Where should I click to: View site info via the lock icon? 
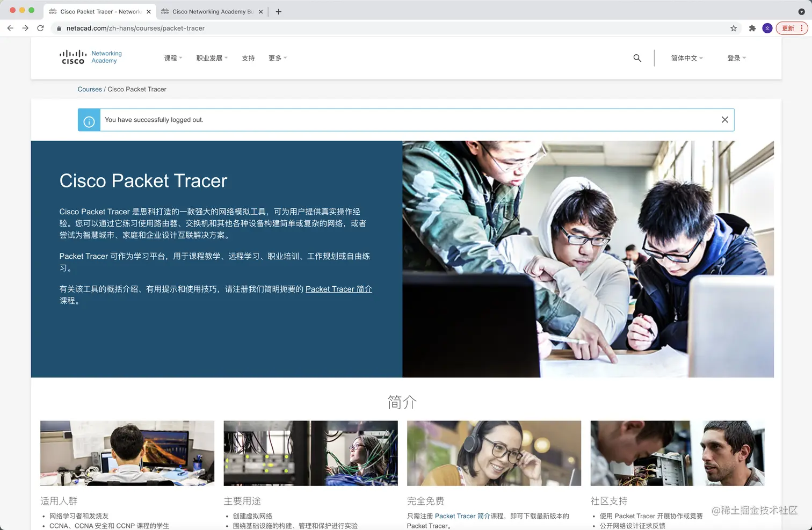[x=59, y=28]
